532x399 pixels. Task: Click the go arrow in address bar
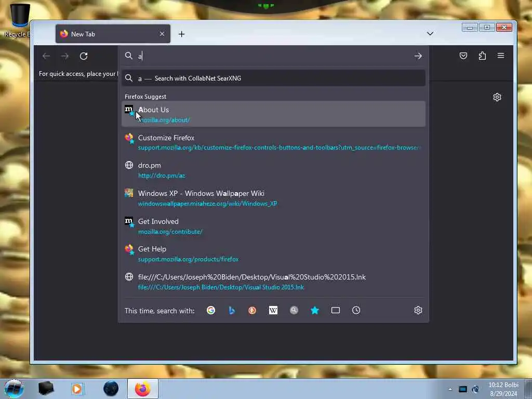418,56
